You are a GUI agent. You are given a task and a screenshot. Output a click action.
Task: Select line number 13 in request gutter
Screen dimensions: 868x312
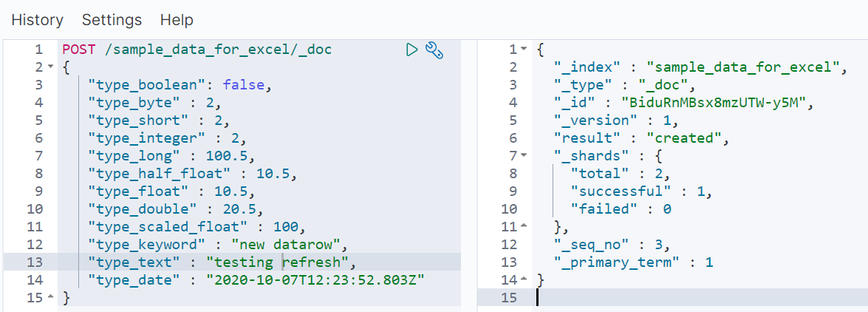(x=34, y=262)
